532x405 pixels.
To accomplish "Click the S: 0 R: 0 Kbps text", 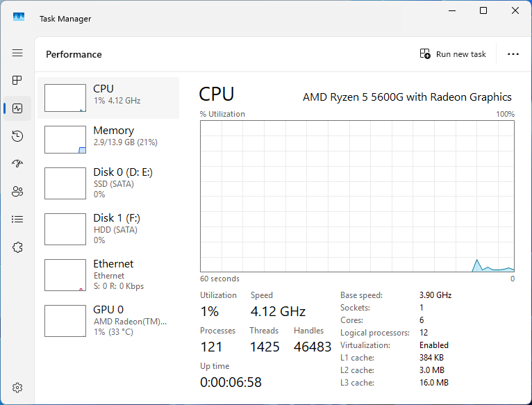I will tap(119, 286).
